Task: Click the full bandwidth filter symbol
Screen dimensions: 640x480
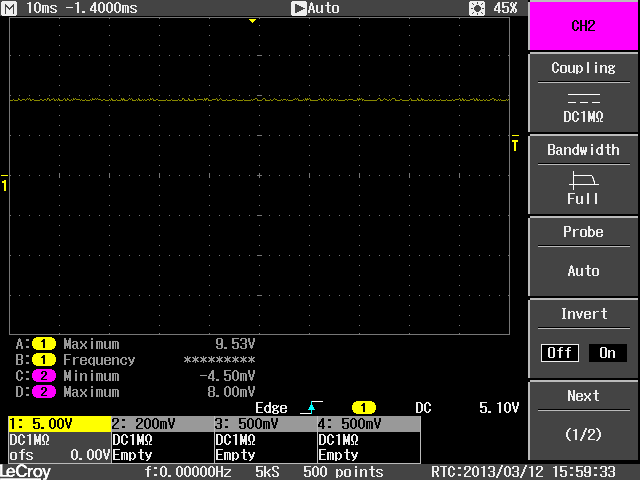Action: coord(583,180)
